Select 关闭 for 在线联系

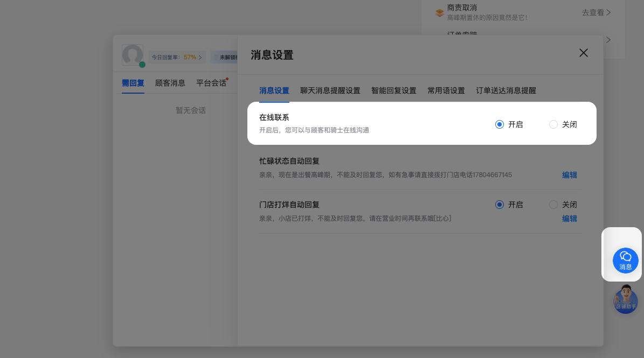coord(553,124)
